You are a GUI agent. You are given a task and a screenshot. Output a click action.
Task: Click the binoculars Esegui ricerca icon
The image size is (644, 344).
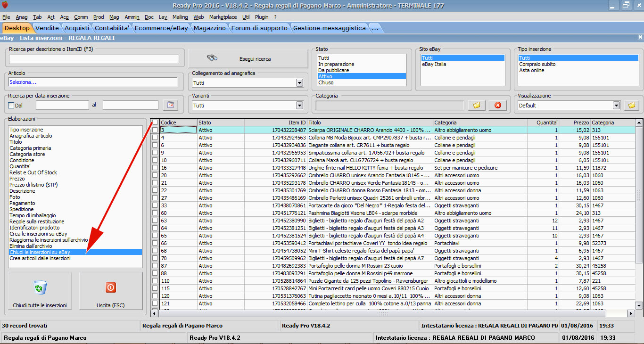[x=212, y=58]
